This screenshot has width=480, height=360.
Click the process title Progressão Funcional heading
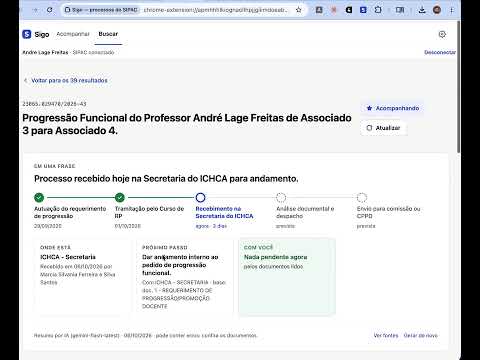[x=187, y=124]
